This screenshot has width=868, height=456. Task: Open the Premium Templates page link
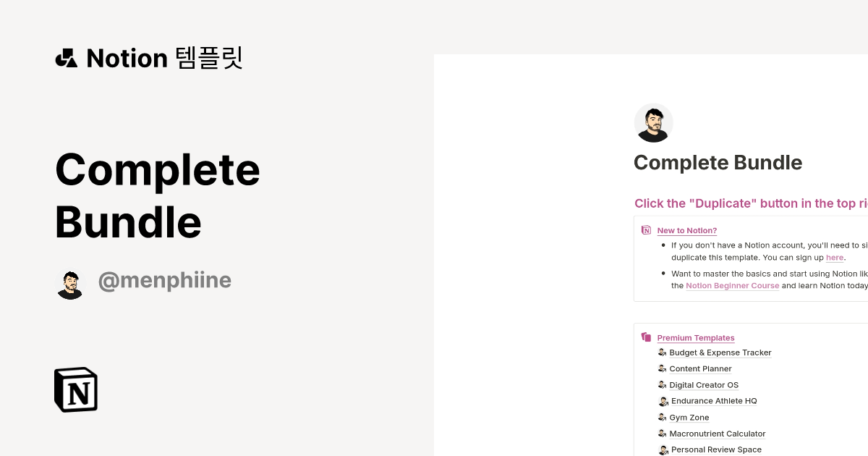pyautogui.click(x=695, y=337)
